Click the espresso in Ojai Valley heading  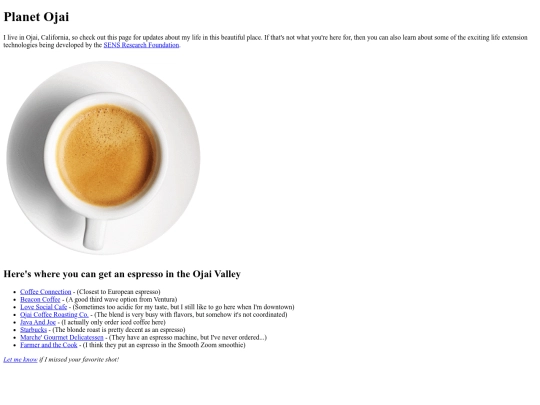tap(122, 274)
